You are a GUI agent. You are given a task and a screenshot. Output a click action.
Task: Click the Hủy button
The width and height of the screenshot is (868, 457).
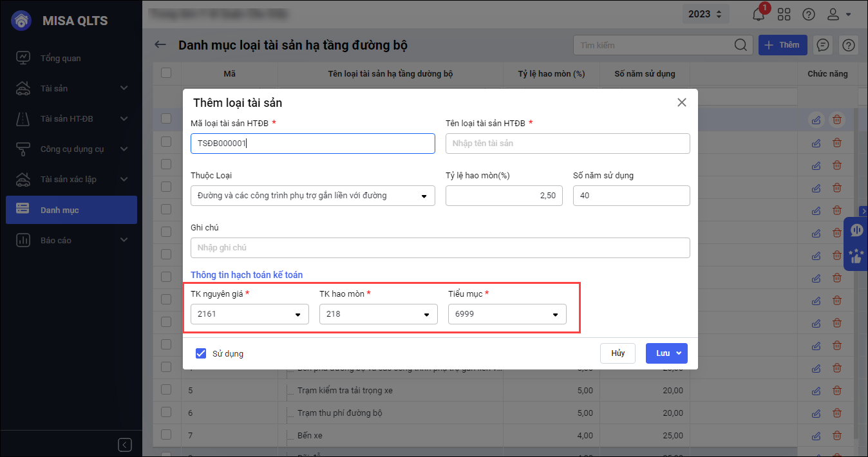coord(618,353)
